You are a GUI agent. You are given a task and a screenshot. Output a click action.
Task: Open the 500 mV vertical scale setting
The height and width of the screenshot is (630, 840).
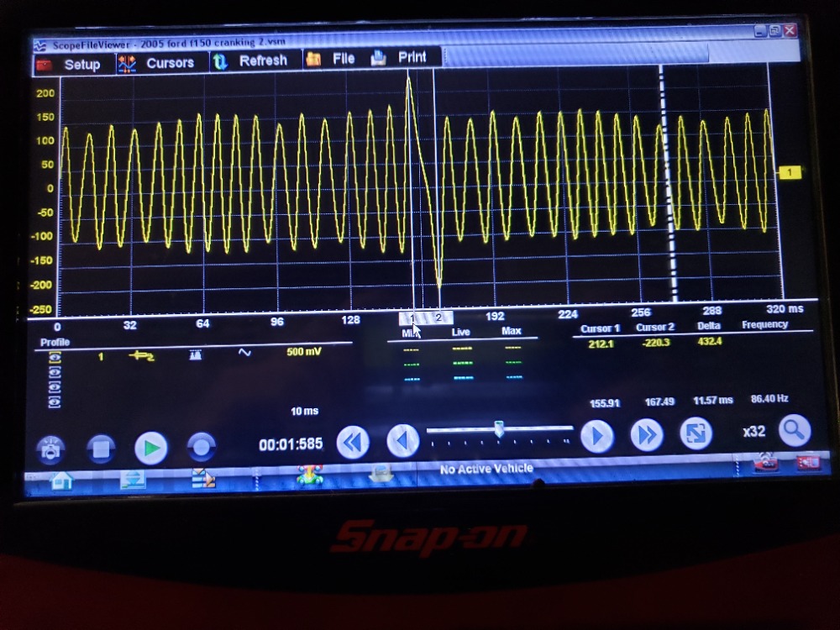click(x=304, y=352)
